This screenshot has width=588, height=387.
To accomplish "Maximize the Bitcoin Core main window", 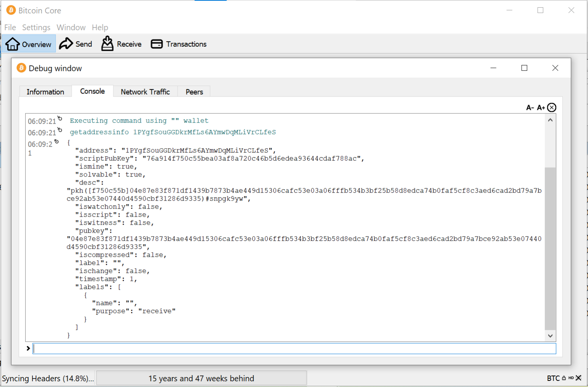I will point(541,10).
